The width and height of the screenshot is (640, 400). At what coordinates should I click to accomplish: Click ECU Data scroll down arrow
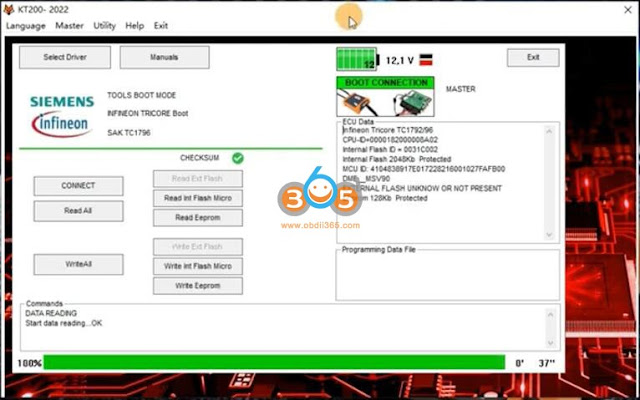pyautogui.click(x=549, y=235)
